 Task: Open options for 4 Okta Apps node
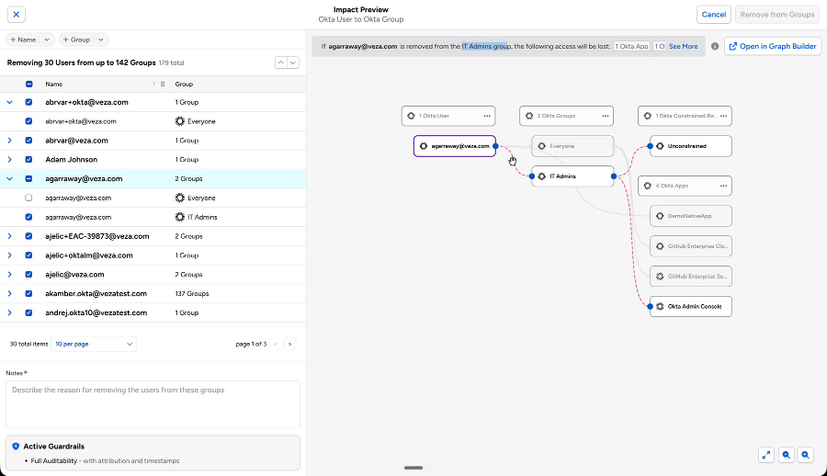[x=723, y=186]
